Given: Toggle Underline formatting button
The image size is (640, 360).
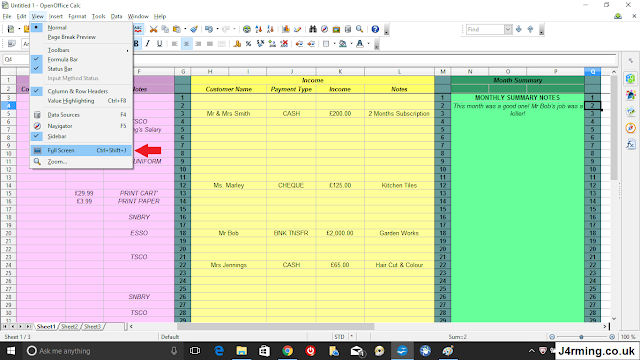Looking at the screenshot, I should (160, 44).
